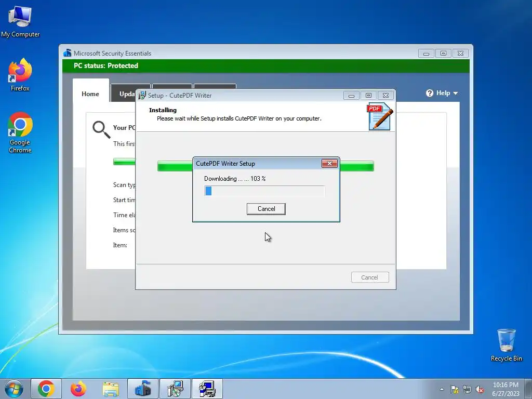
Task: Switch to CutePDF setup installer taskbar button
Action: pos(175,389)
